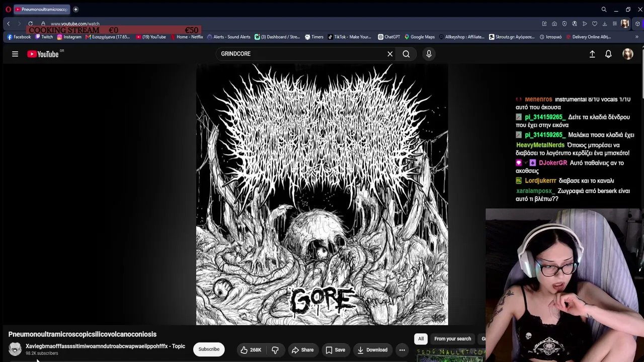Open the Google Maps bookmark
Image resolution: width=644 pixels, height=362 pixels.
tap(419, 37)
